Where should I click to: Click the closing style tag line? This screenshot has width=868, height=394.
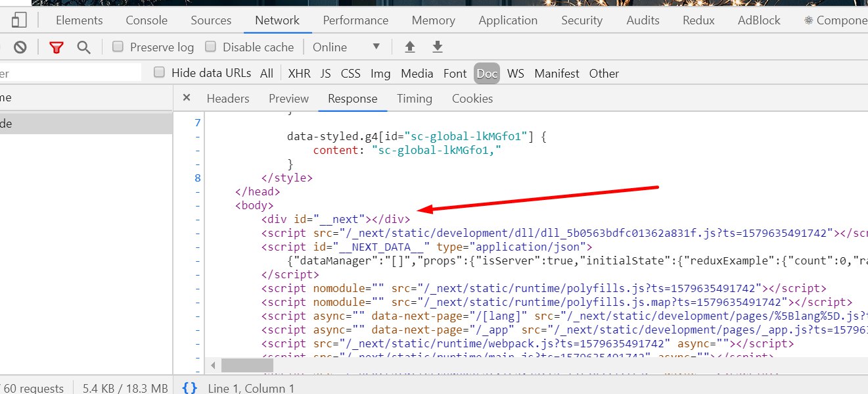click(287, 178)
